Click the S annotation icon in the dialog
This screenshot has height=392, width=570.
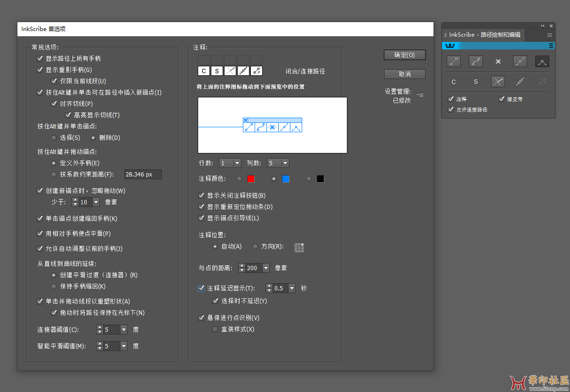pyautogui.click(x=217, y=71)
